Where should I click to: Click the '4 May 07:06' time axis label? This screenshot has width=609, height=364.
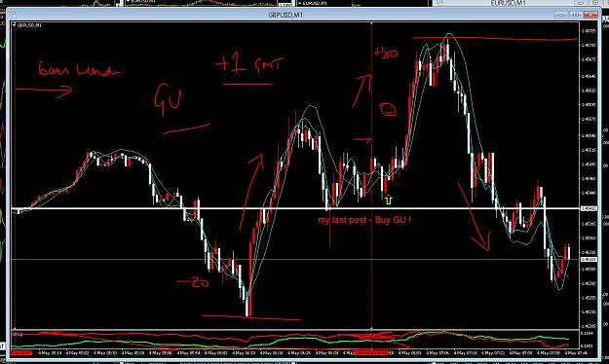(438, 353)
